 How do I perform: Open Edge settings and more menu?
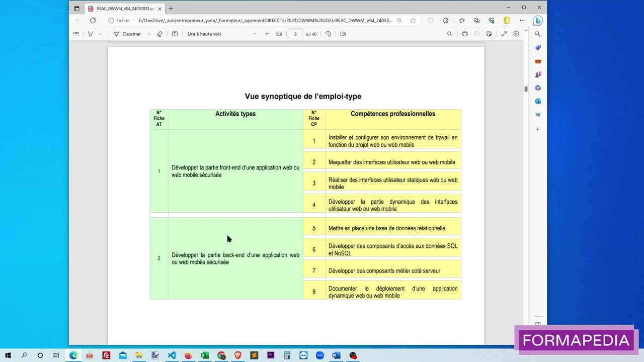[x=522, y=21]
